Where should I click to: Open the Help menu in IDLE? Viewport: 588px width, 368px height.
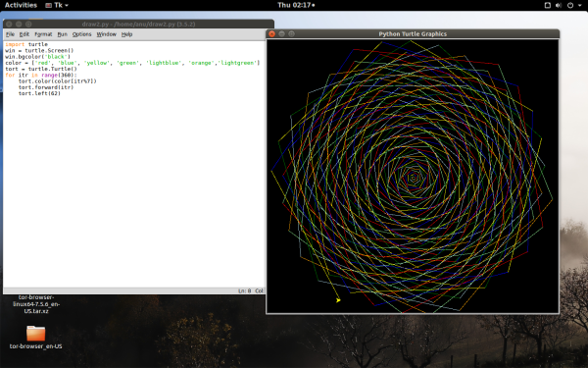pyautogui.click(x=126, y=34)
